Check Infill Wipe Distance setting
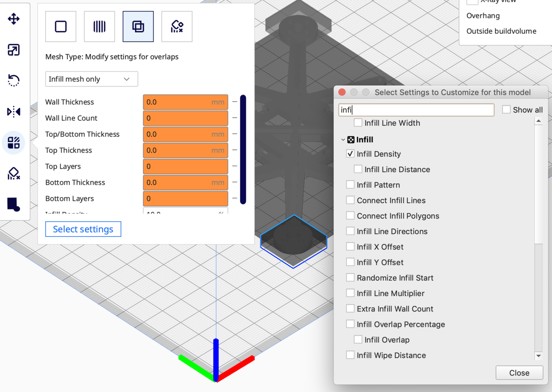The image size is (552, 392). pyautogui.click(x=350, y=355)
